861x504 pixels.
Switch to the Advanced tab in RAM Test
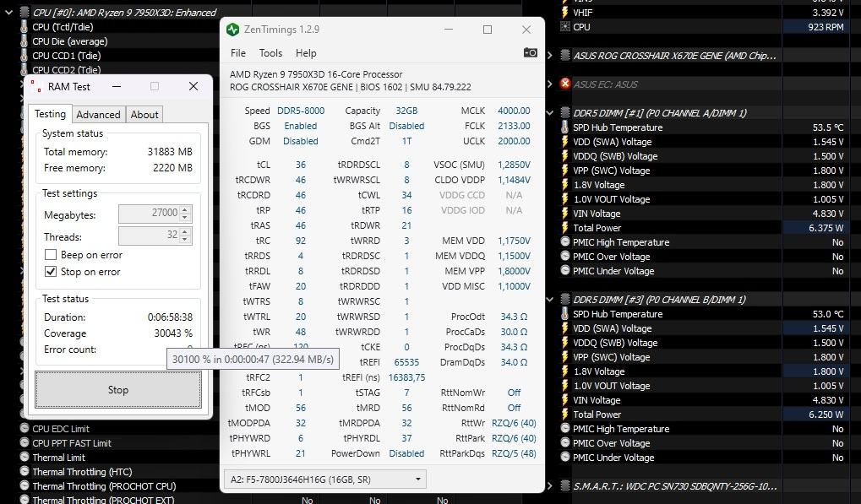click(x=98, y=114)
